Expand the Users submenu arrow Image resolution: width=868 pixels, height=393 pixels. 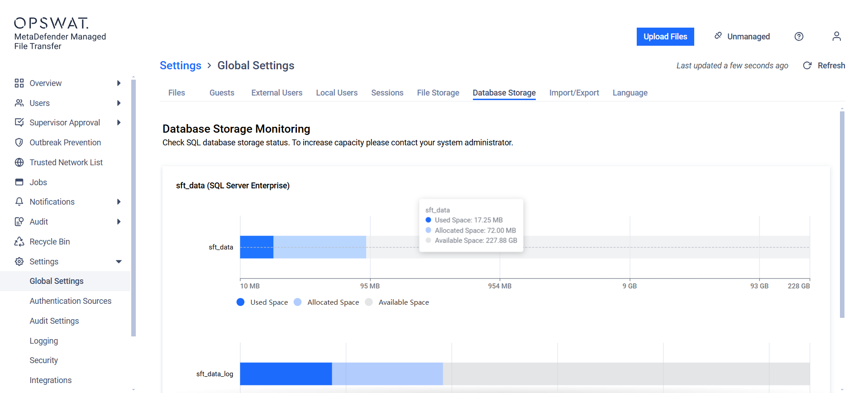pos(119,103)
